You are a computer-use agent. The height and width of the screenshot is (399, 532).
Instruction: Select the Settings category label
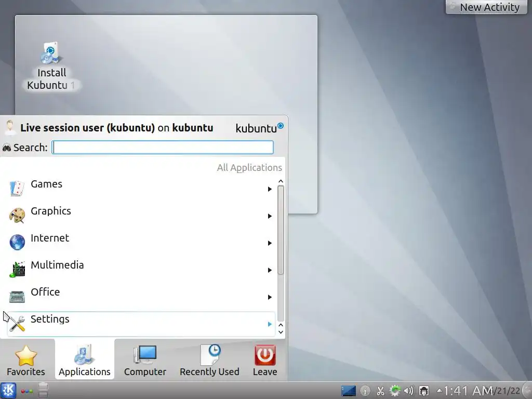tap(50, 319)
